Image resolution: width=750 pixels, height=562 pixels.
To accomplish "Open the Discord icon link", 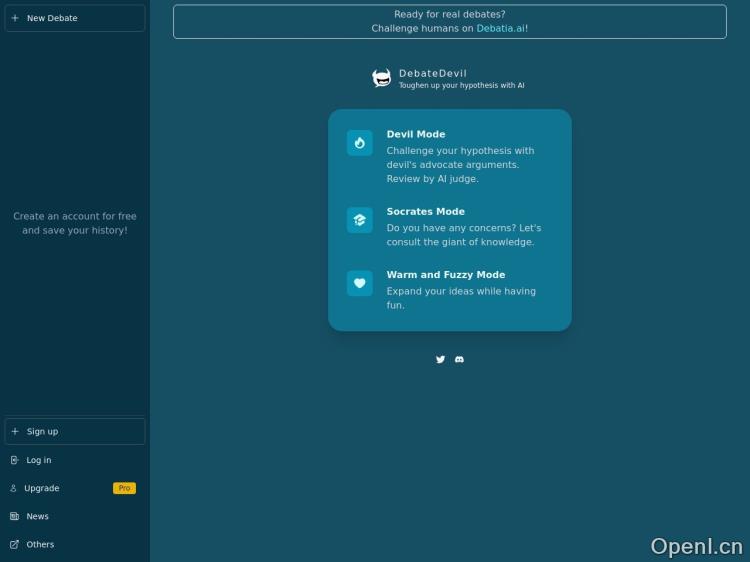I will tap(459, 359).
